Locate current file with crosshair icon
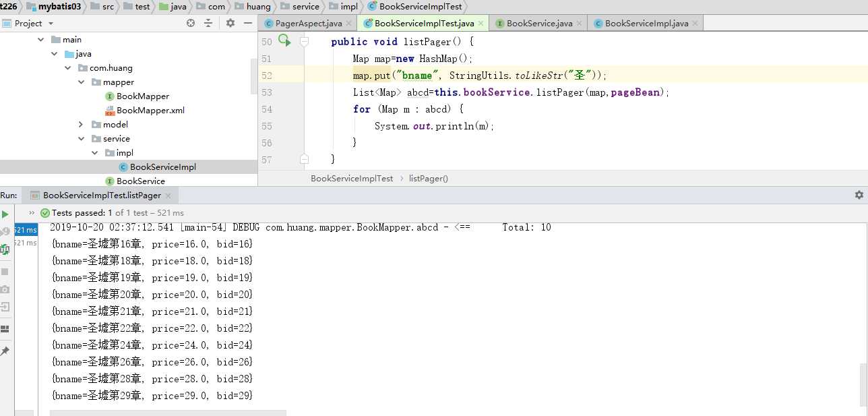The height and width of the screenshot is (416, 868). [191, 23]
